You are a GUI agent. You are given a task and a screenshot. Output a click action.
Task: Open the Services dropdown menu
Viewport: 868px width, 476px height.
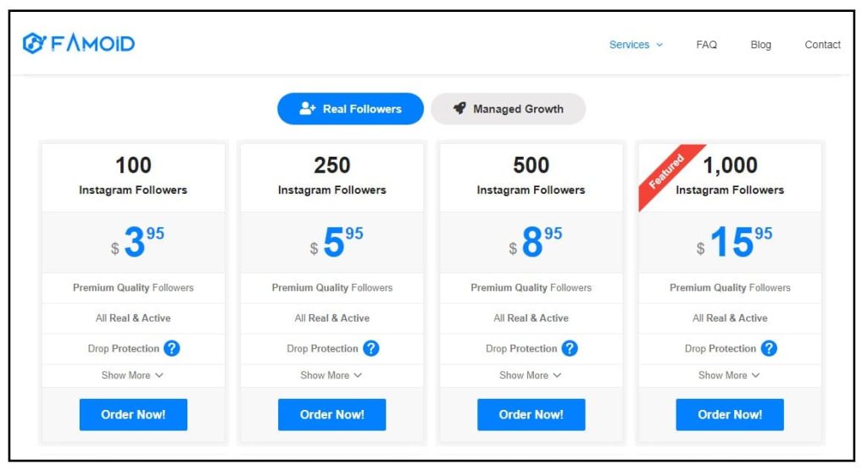(x=636, y=45)
